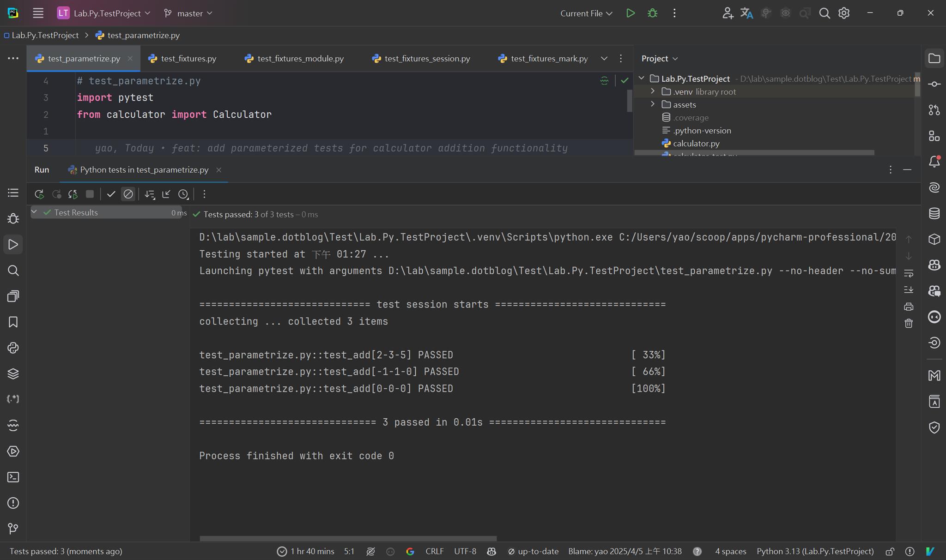
Task: Expand the .venv folder in Project tree
Action: [x=653, y=91]
